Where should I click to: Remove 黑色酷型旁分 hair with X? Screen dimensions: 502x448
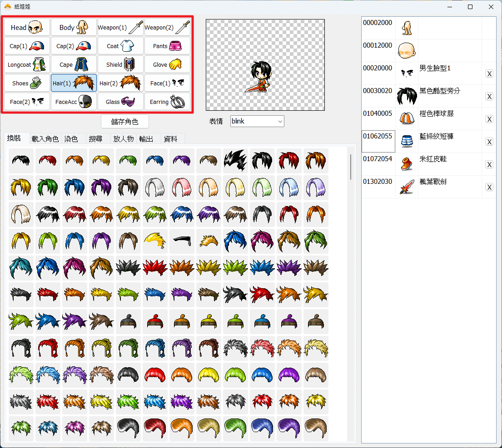pyautogui.click(x=489, y=97)
